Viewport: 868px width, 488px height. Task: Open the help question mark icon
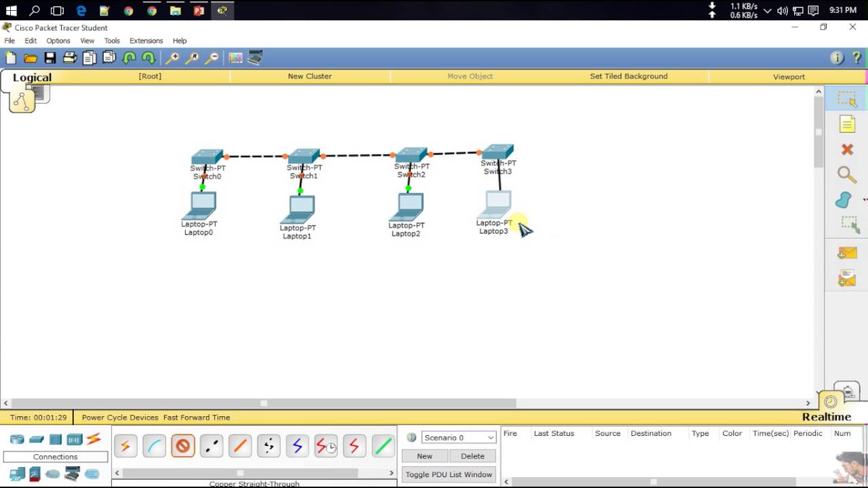pyautogui.click(x=856, y=58)
